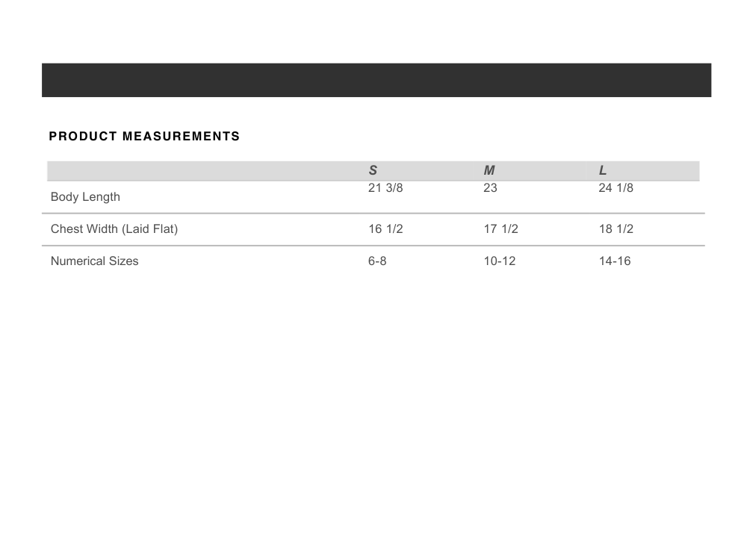Image resolution: width=747 pixels, height=560 pixels.
Task: Click the Body Length row label
Action: coord(85,197)
